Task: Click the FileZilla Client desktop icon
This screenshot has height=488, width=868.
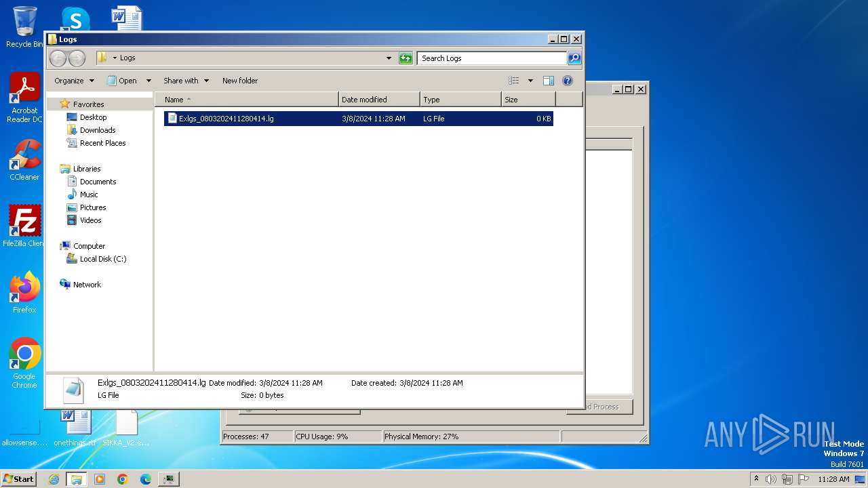Action: pos(24,226)
